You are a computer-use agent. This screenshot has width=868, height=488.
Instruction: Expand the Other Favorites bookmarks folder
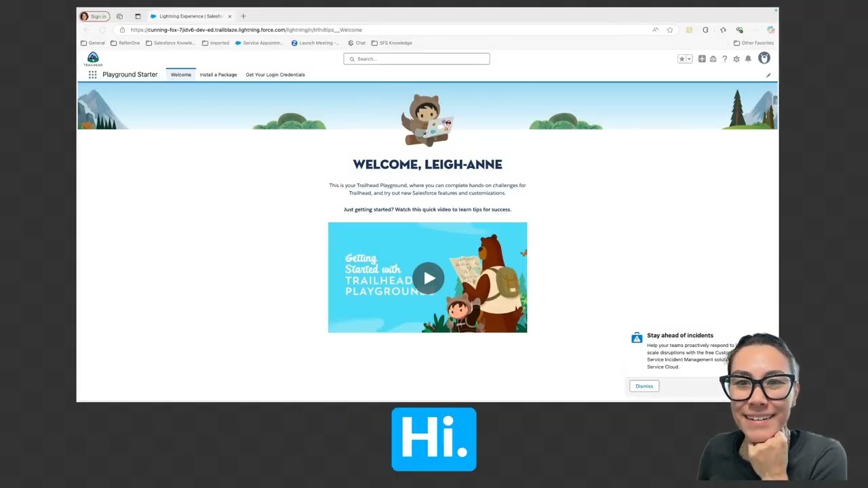click(753, 43)
